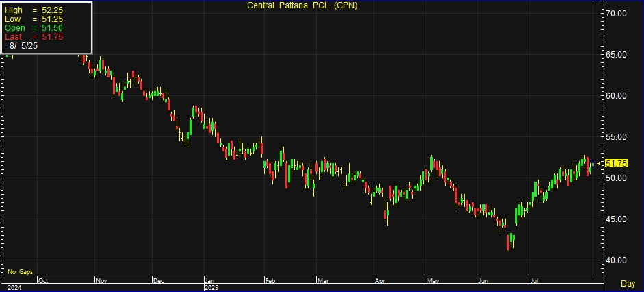Click the Oct label on time axis

(x=42, y=281)
